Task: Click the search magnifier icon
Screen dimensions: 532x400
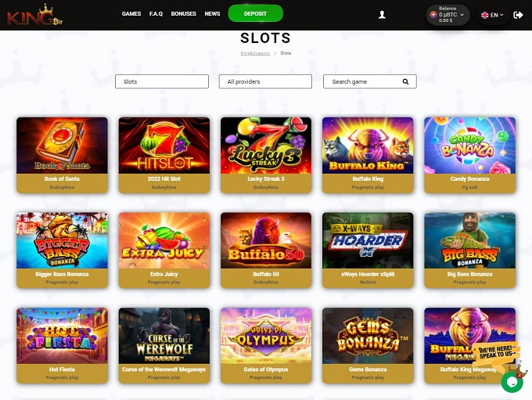Action: coord(405,81)
